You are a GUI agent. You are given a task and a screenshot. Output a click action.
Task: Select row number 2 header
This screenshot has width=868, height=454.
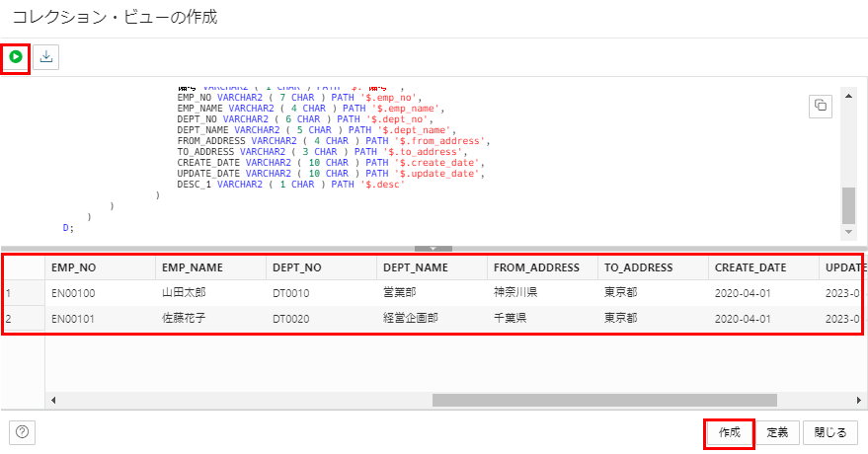pyautogui.click(x=24, y=319)
